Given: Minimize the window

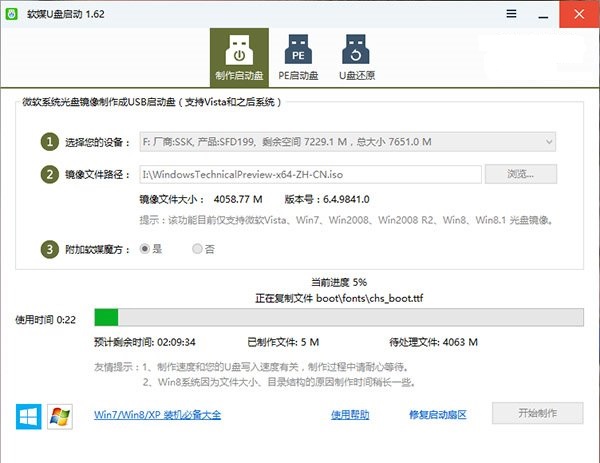Looking at the screenshot, I should (x=543, y=17).
